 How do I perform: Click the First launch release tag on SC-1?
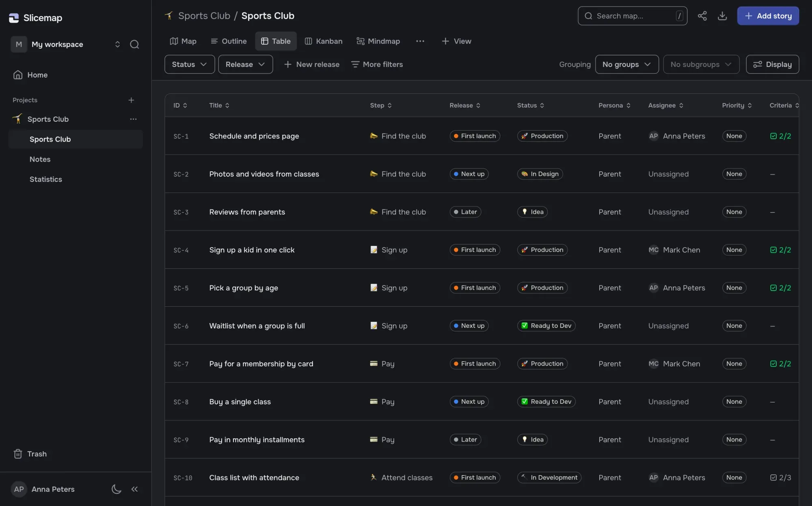tap(475, 136)
